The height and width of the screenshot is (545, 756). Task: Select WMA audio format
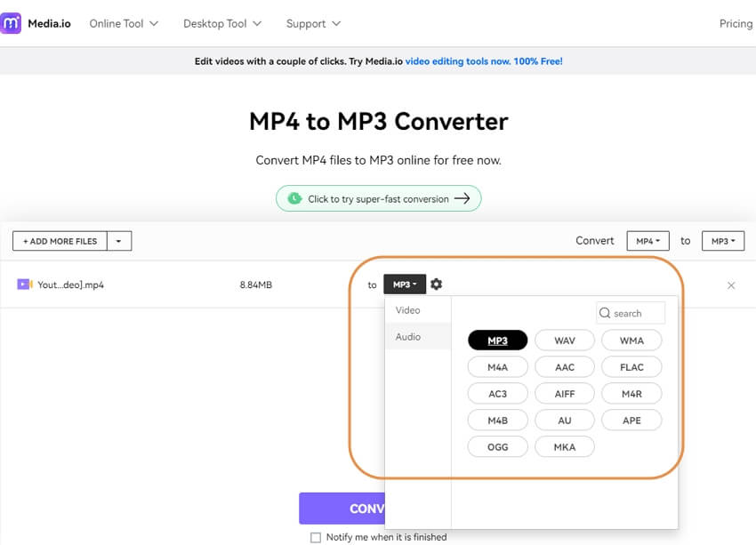click(631, 341)
